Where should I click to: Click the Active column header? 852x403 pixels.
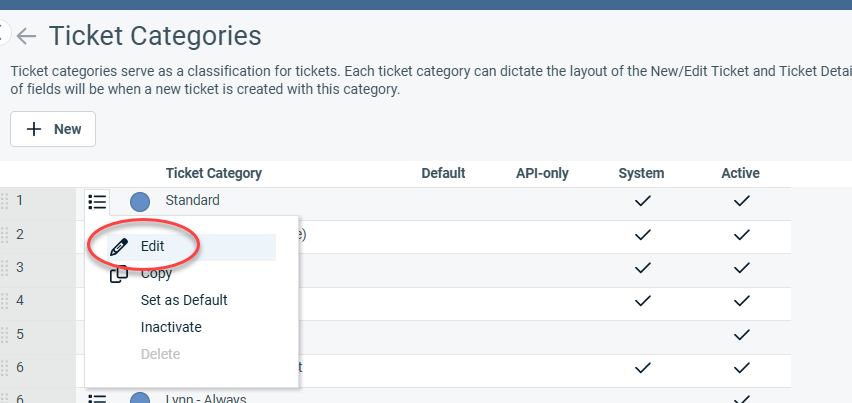click(x=740, y=173)
